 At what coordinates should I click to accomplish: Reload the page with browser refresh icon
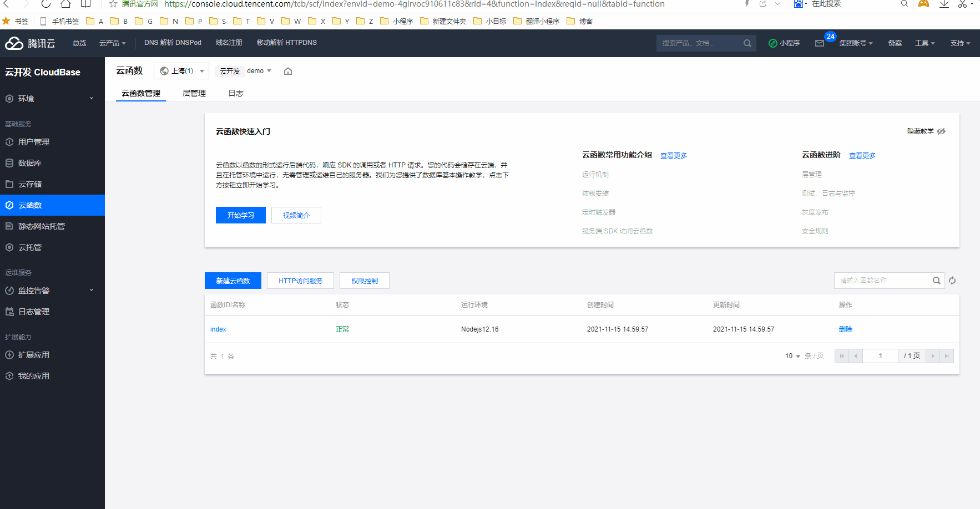click(46, 4)
